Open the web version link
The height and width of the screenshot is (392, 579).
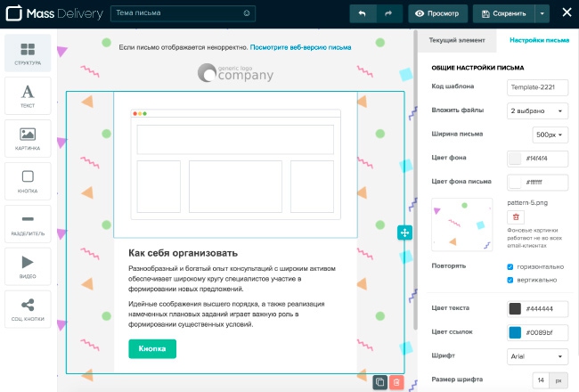click(300, 46)
